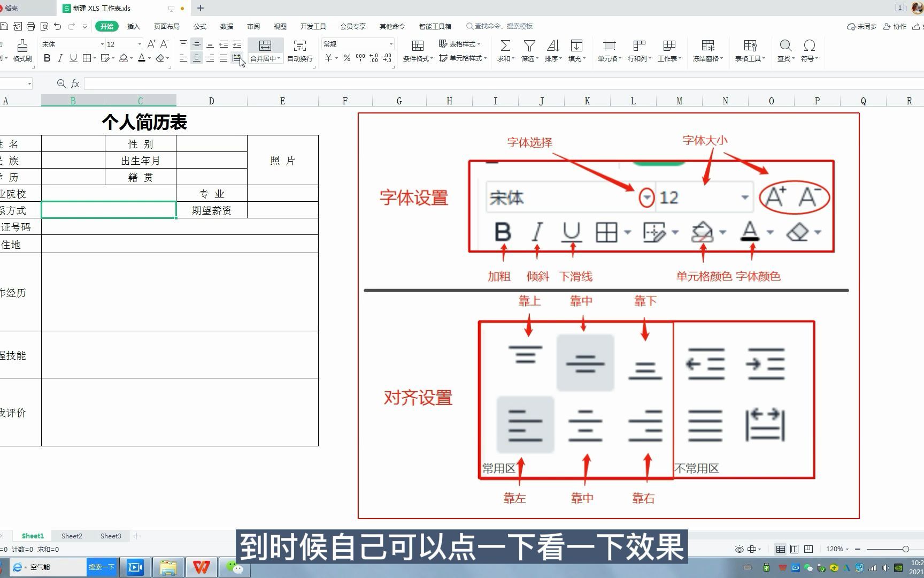Click the 协作 collaborate button
The image size is (924, 578).
coord(895,26)
